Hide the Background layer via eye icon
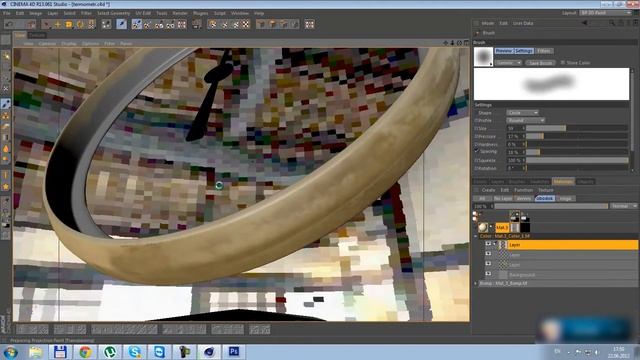 488,274
